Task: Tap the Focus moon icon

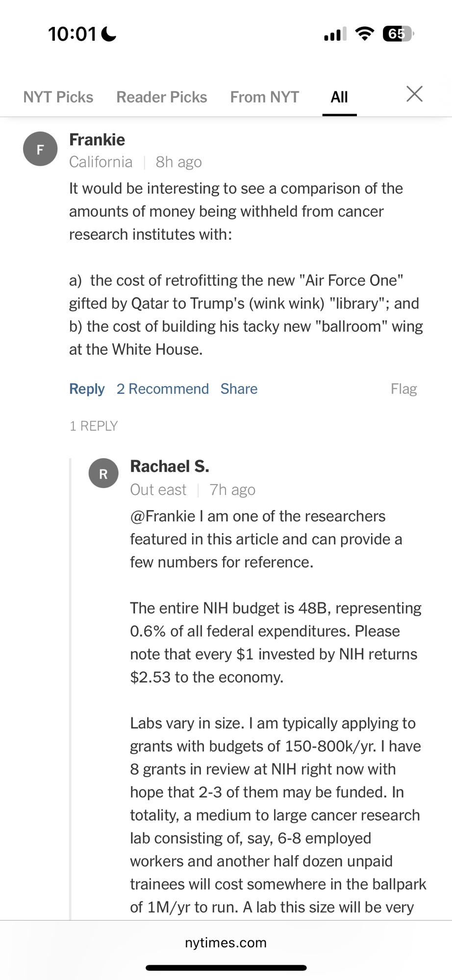Action: coord(108,34)
